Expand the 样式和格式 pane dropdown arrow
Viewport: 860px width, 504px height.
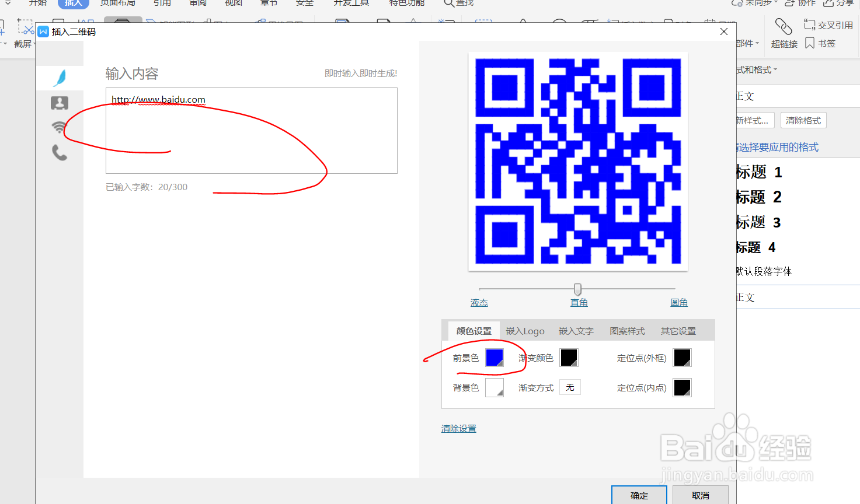[x=775, y=70]
